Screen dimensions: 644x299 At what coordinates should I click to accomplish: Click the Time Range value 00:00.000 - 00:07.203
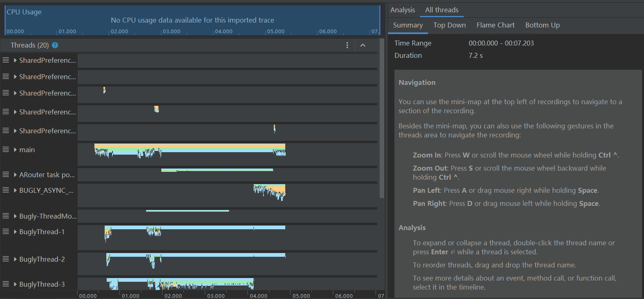(x=501, y=43)
